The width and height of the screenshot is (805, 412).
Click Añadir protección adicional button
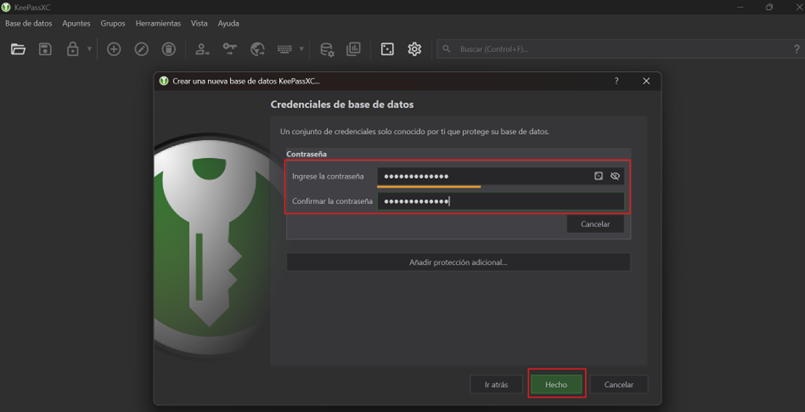(x=458, y=262)
